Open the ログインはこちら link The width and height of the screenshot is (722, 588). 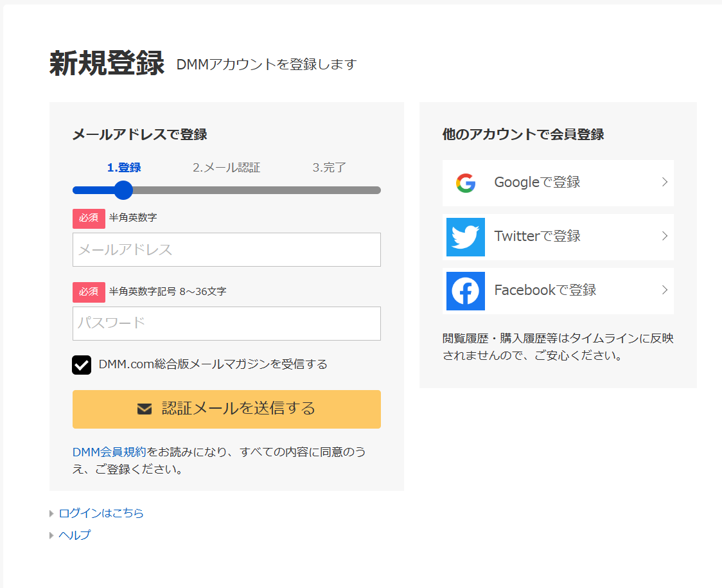101,513
